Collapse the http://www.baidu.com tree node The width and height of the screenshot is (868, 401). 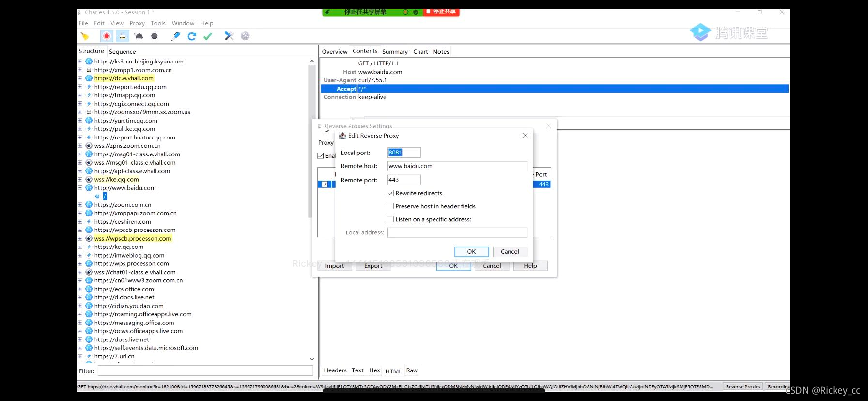(x=80, y=188)
